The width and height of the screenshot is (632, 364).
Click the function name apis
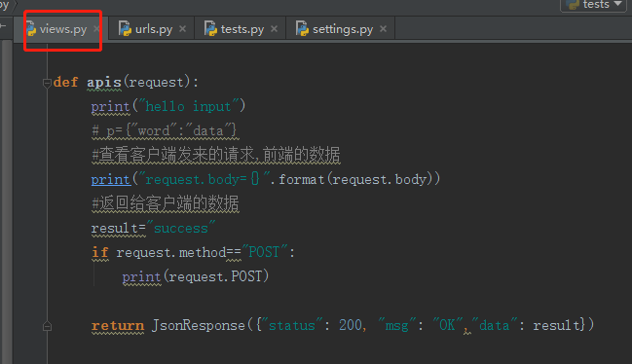[104, 83]
